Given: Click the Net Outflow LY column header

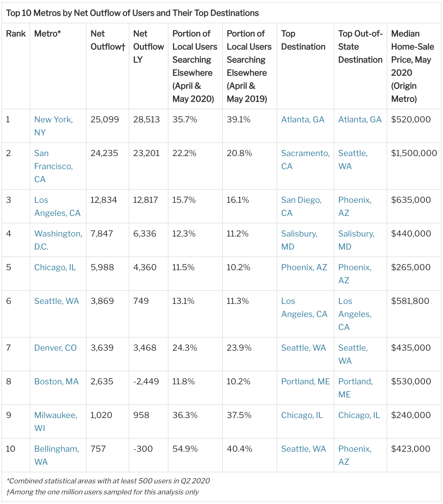Looking at the screenshot, I should click(x=149, y=46).
